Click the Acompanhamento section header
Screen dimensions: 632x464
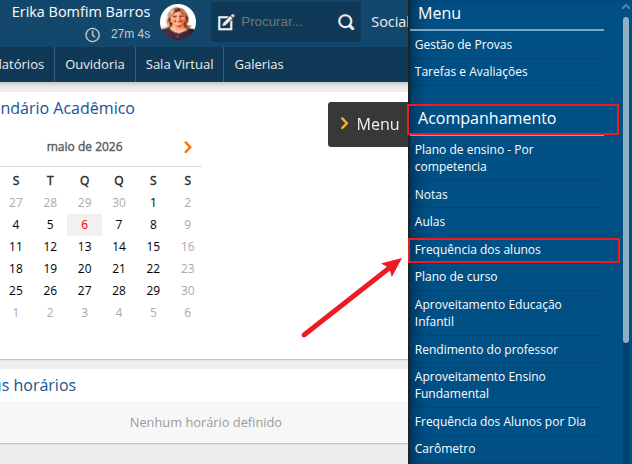pyautogui.click(x=487, y=119)
